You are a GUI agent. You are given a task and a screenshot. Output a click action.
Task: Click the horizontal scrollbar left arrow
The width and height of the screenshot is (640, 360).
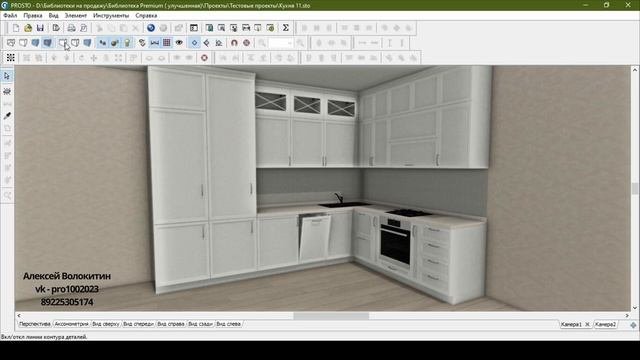(19, 316)
